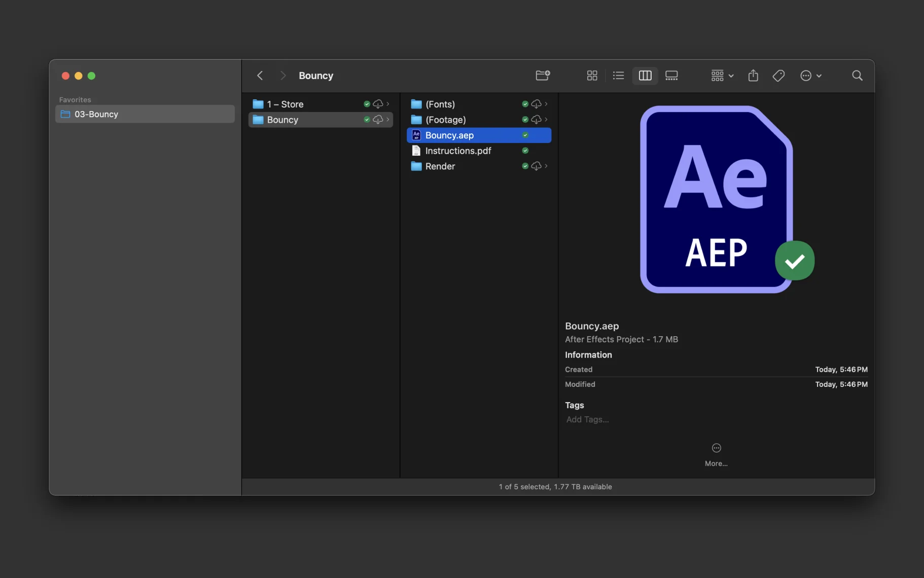This screenshot has width=924, height=578.
Task: Select the Instructions.pdf file
Action: pyautogui.click(x=458, y=151)
